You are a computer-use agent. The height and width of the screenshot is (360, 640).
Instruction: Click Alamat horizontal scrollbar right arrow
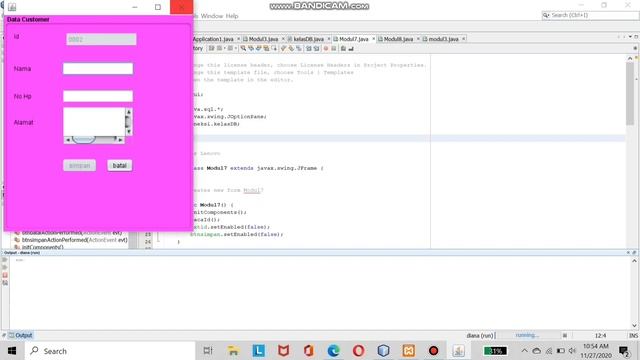click(120, 140)
